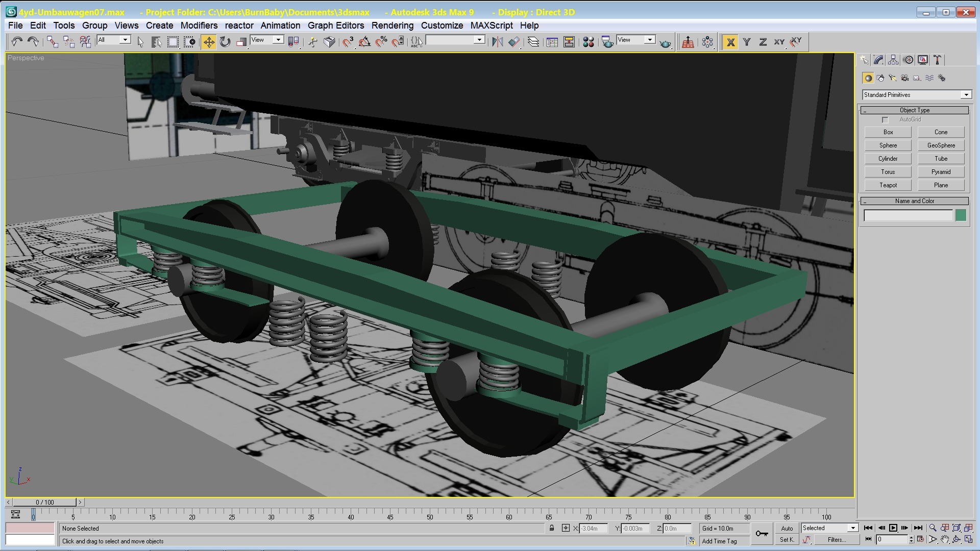The image size is (980, 551).
Task: Enable the AutoGrid checkbox
Action: [x=885, y=120]
